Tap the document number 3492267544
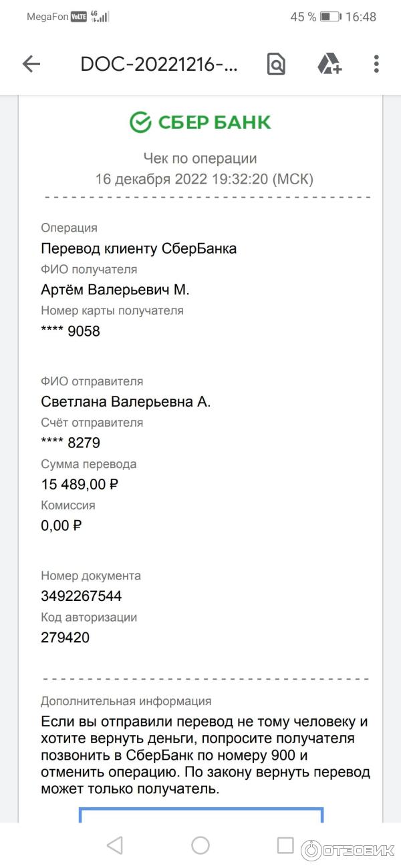401x868 pixels. 82,596
